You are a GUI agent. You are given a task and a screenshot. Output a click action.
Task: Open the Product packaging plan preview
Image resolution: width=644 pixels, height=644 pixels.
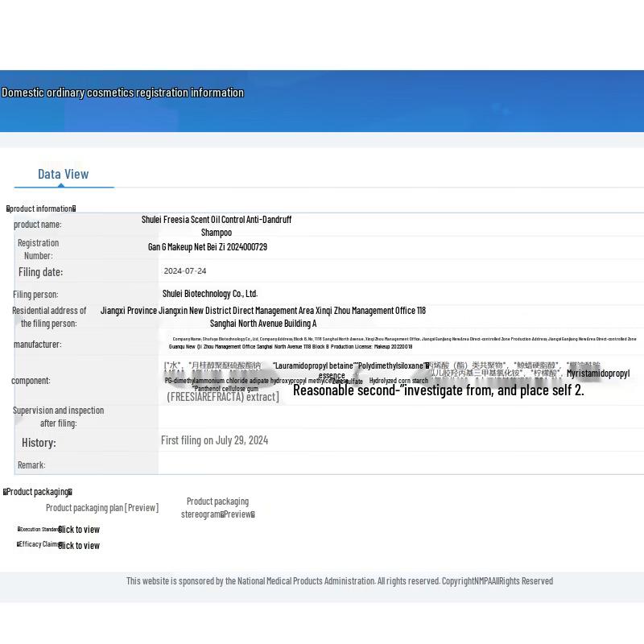(x=102, y=508)
